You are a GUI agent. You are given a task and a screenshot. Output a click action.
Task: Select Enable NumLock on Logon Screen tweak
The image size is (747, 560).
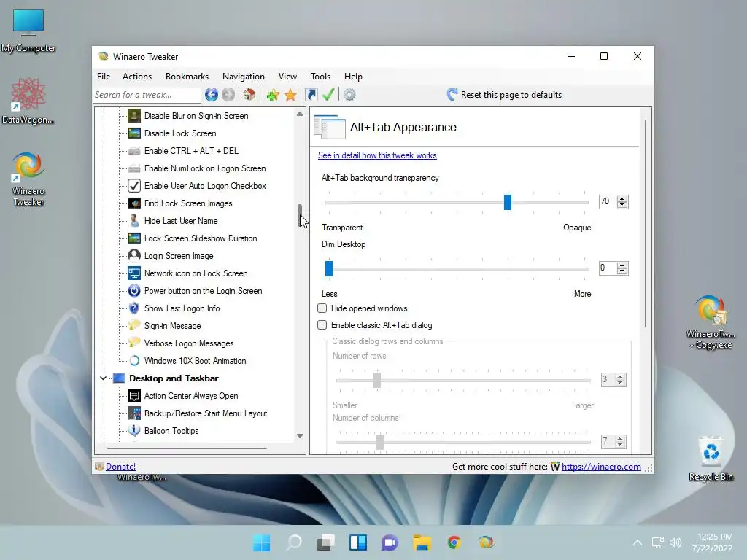pos(205,168)
